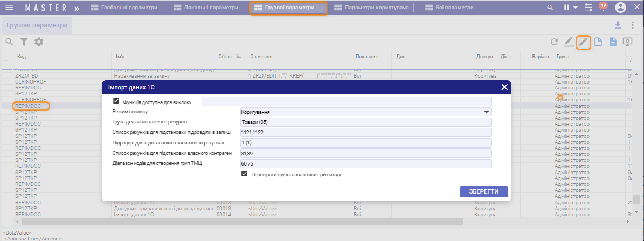Open the vertical three-dot more options menu
This screenshot has height=241, width=644.
click(632, 25)
